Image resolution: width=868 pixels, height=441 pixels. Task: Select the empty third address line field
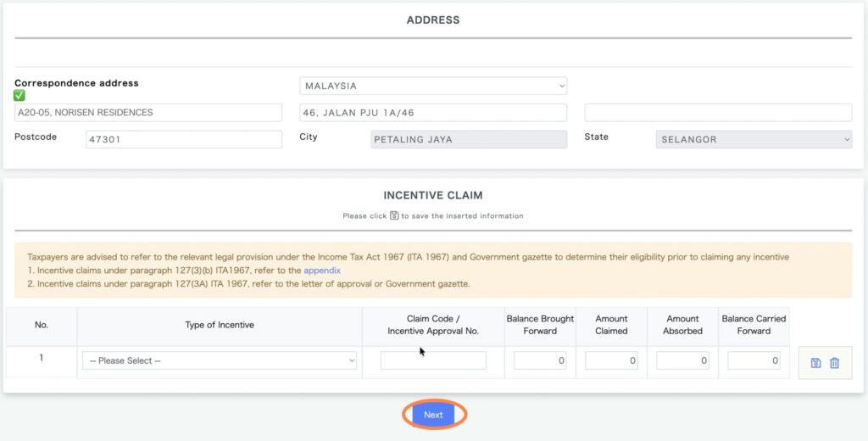click(718, 113)
